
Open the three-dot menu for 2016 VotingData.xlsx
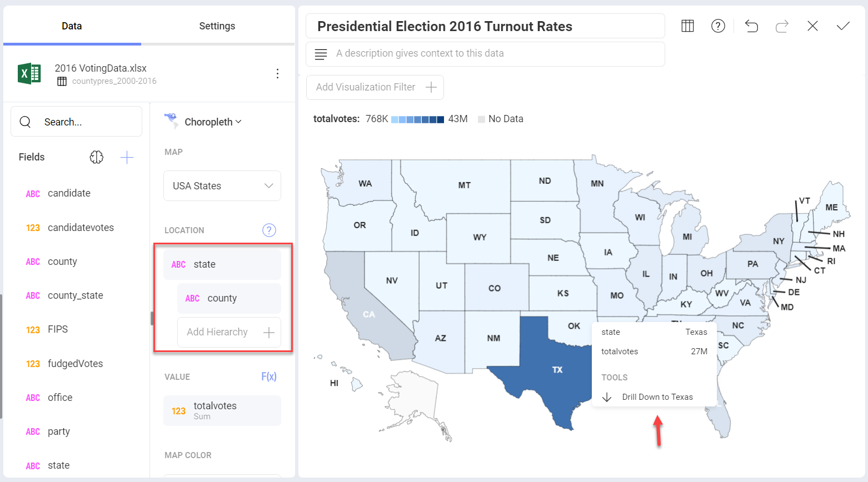tap(277, 73)
